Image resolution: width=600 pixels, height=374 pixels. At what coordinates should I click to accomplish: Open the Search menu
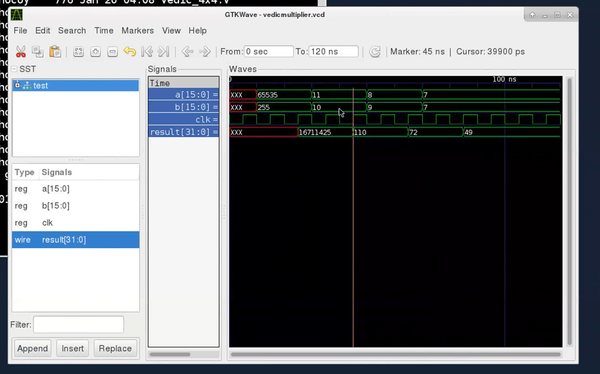coord(72,31)
